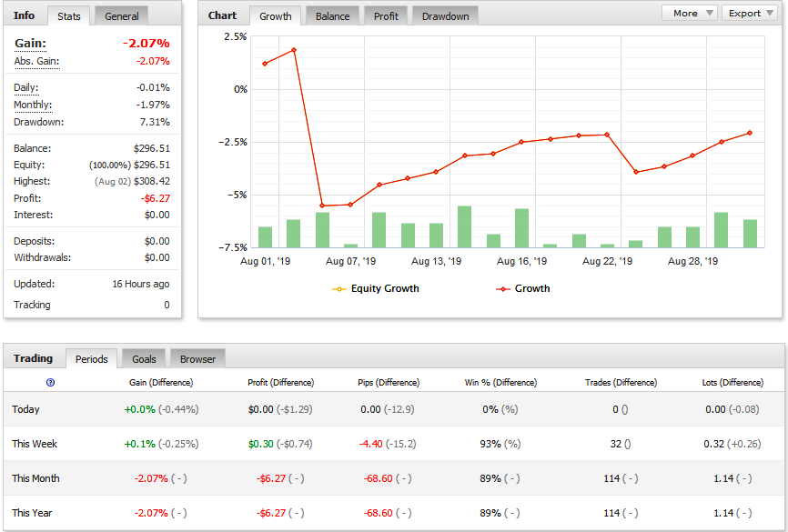Click This Week win percentage 93%
Viewport: 788px width, 532px height.
click(490, 444)
